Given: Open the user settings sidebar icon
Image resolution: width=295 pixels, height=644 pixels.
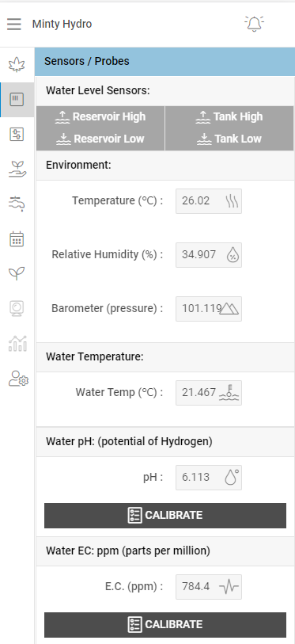Looking at the screenshot, I should [x=18, y=379].
